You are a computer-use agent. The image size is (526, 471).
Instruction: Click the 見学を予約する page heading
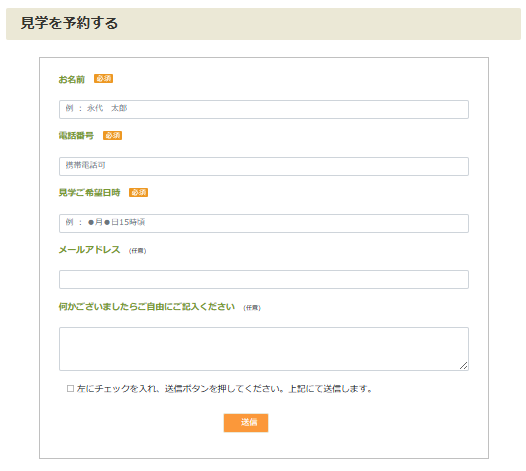point(69,23)
